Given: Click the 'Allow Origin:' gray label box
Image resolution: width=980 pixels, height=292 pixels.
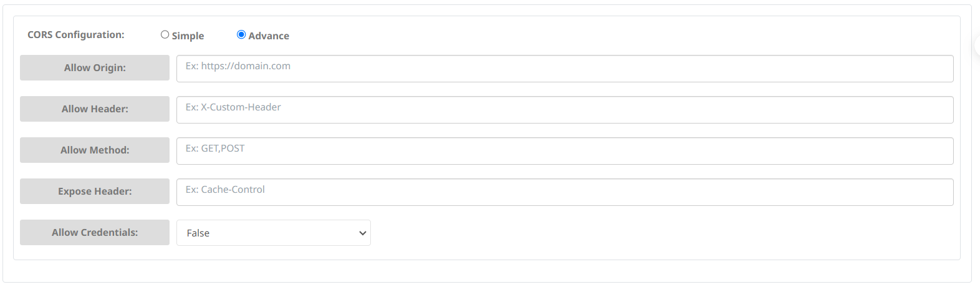Looking at the screenshot, I should pyautogui.click(x=95, y=68).
